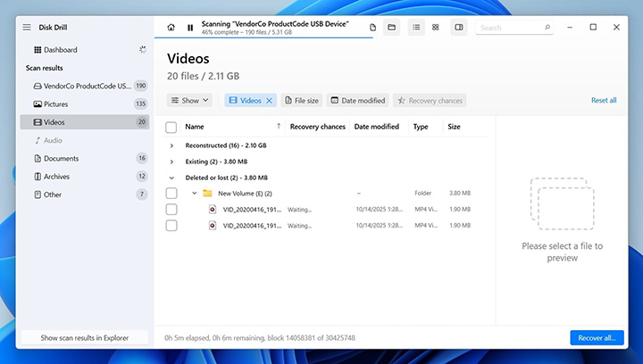Open Archives category
The height and width of the screenshot is (364, 643).
85,177
